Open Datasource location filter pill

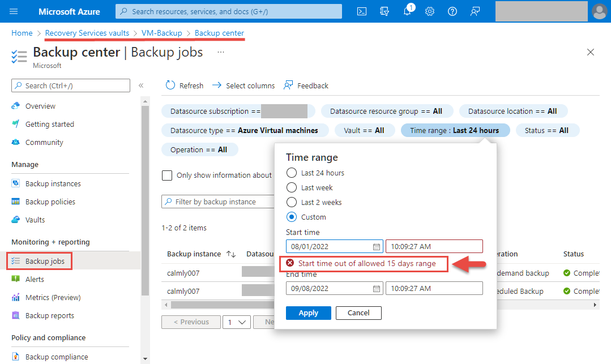coord(513,111)
